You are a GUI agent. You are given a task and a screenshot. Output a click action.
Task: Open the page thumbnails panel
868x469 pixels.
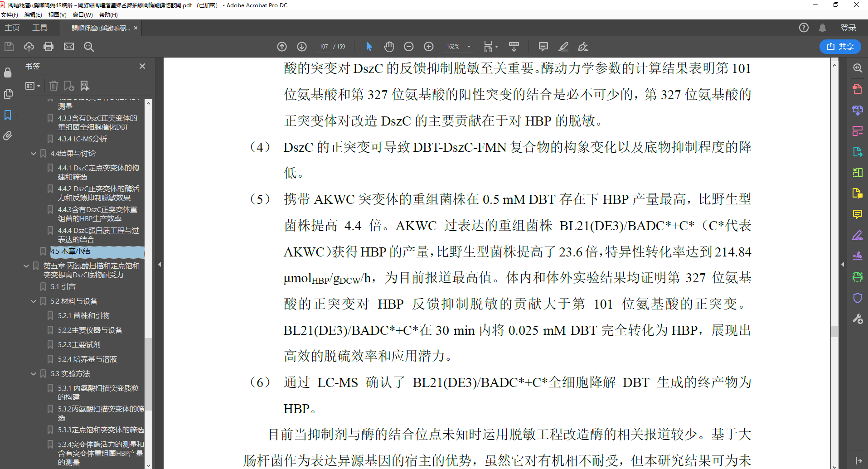(x=8, y=94)
